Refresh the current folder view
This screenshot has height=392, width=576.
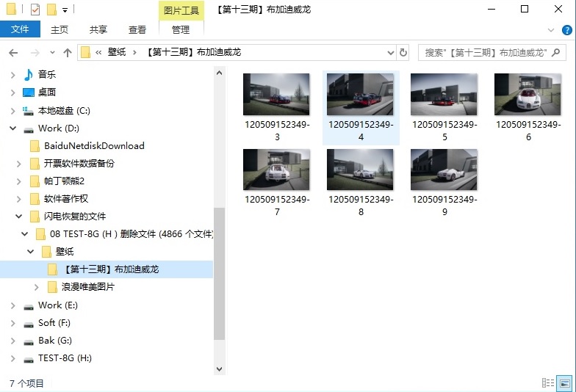pyautogui.click(x=403, y=53)
